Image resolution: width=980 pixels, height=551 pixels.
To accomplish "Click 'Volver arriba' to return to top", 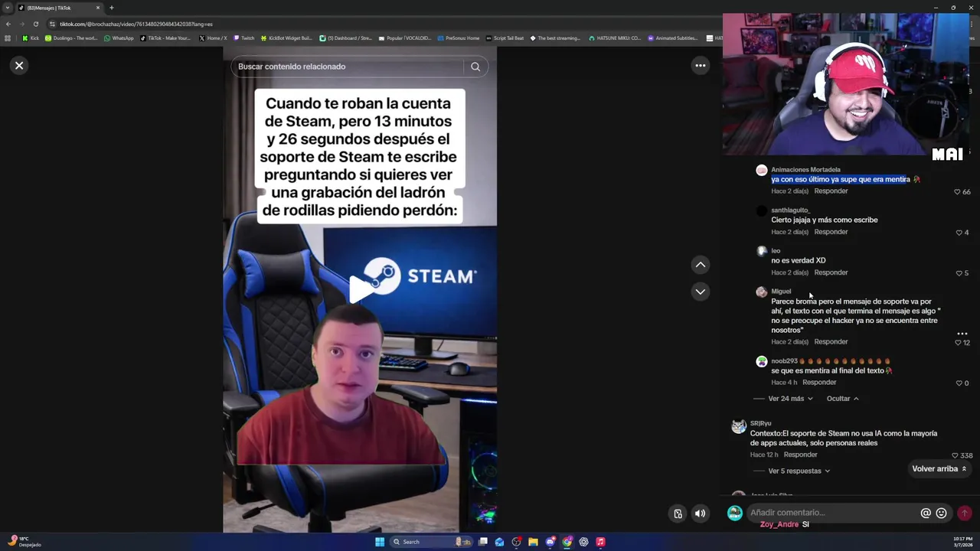I will (939, 469).
